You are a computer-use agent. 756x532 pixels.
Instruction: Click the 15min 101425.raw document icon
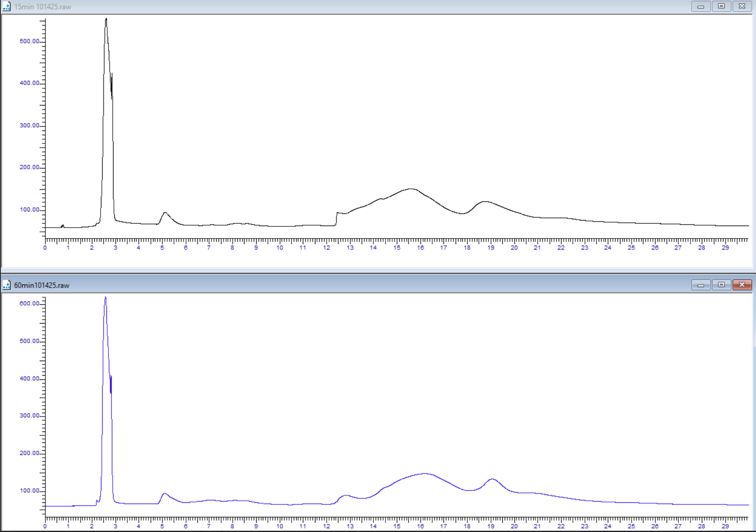point(6,7)
